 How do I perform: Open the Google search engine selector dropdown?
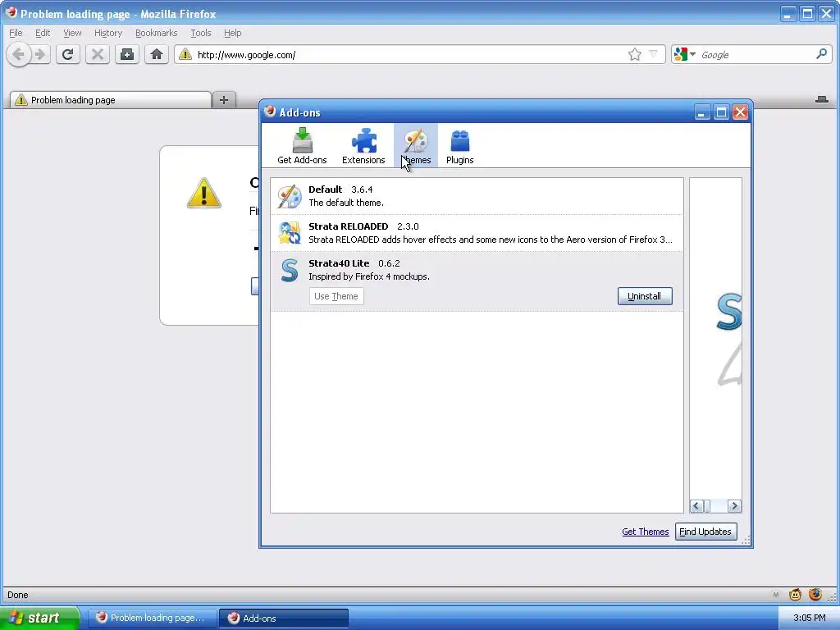point(685,54)
